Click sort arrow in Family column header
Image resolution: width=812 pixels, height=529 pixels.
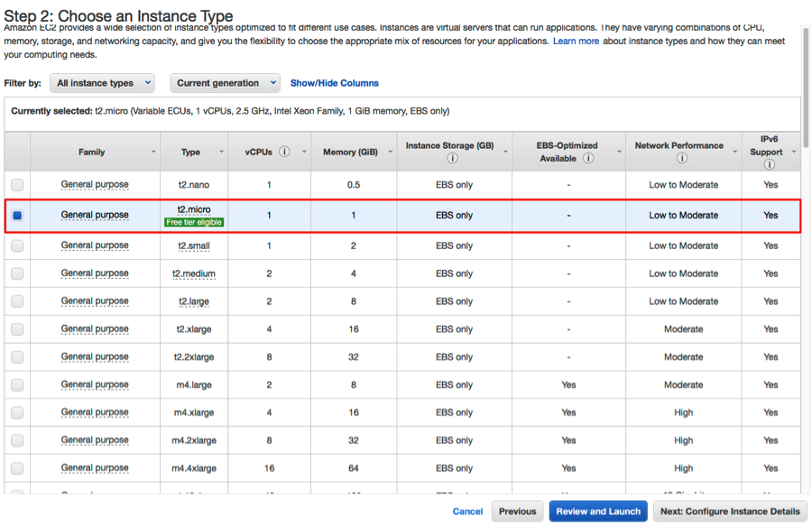tap(153, 152)
